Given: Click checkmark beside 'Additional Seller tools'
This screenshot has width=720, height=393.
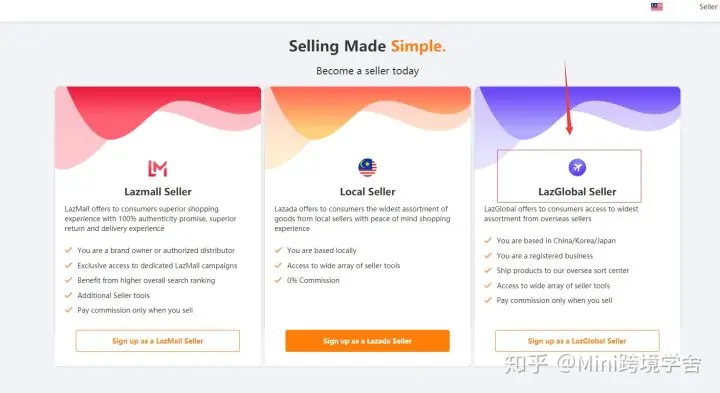Looking at the screenshot, I should point(68,295).
